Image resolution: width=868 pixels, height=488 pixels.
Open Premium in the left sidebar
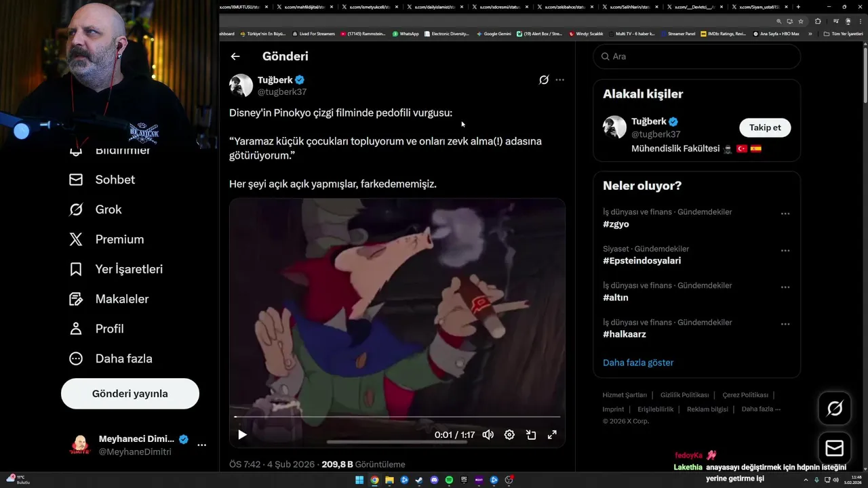106,239
